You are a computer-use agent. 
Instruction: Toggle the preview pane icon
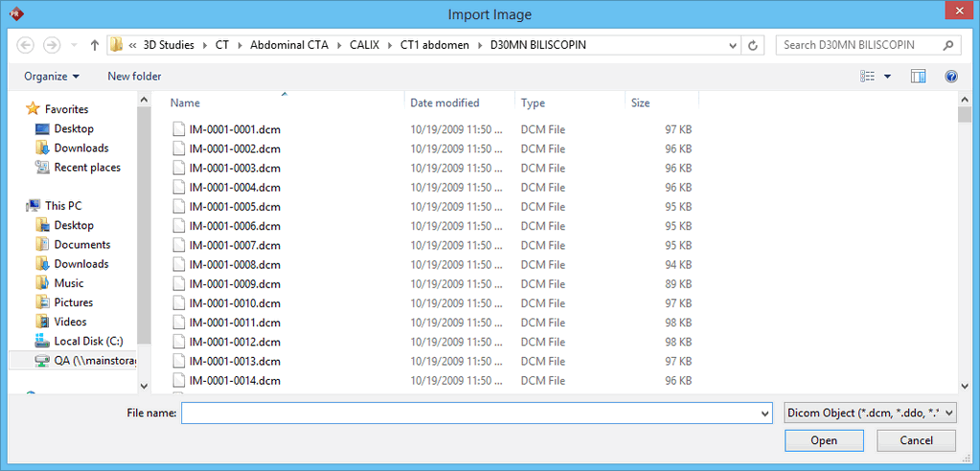click(x=919, y=77)
